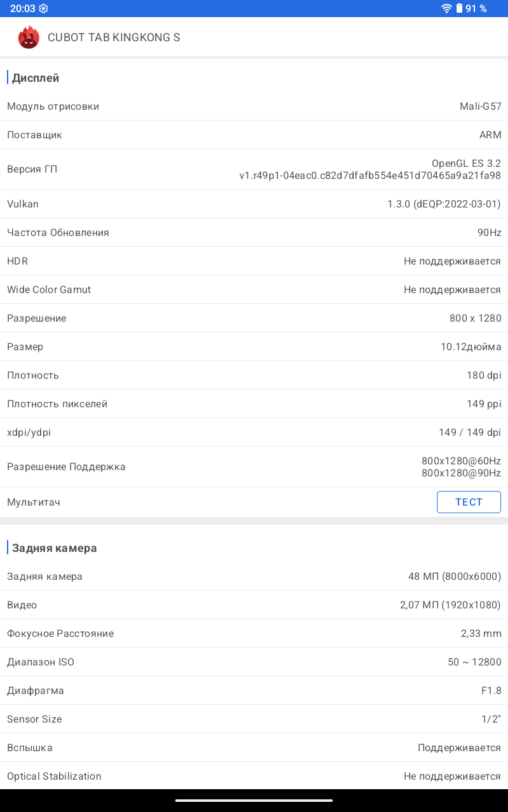Tap the AnTuTu logo icon
Screen dimensions: 508x812
click(29, 37)
